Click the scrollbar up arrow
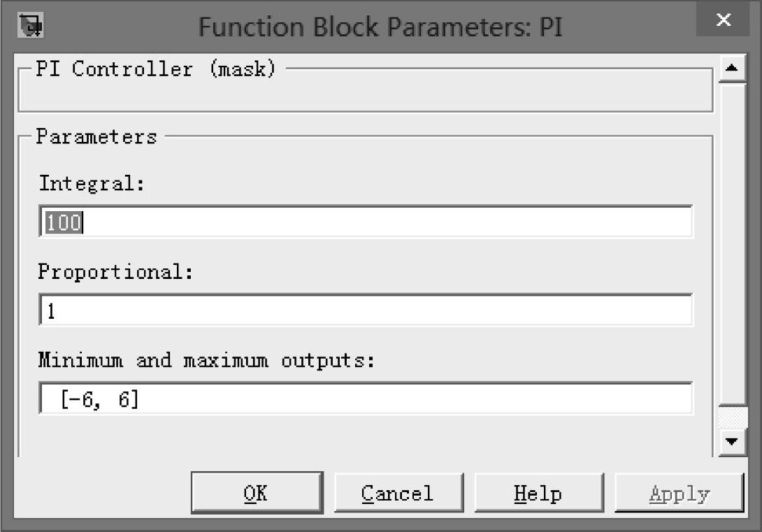 tap(732, 69)
